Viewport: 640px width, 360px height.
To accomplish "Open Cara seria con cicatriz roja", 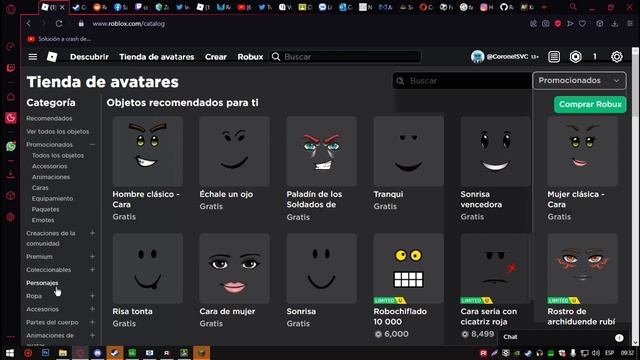I will (495, 286).
